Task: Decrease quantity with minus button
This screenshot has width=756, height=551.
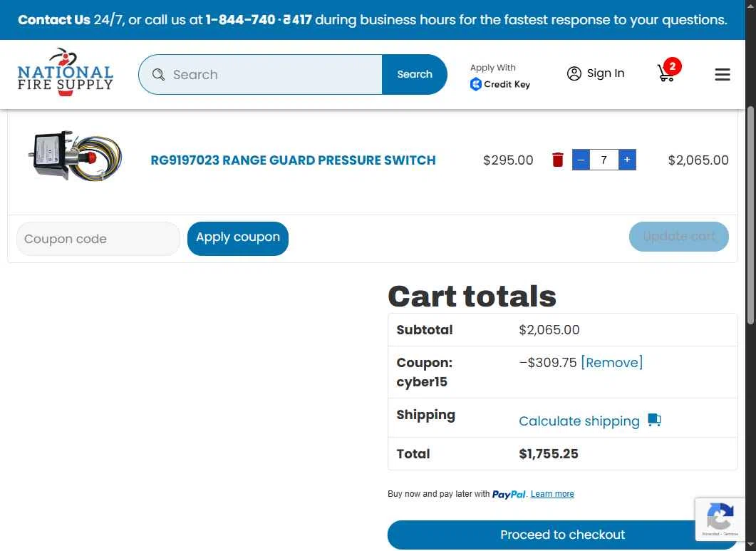Action: (x=581, y=160)
